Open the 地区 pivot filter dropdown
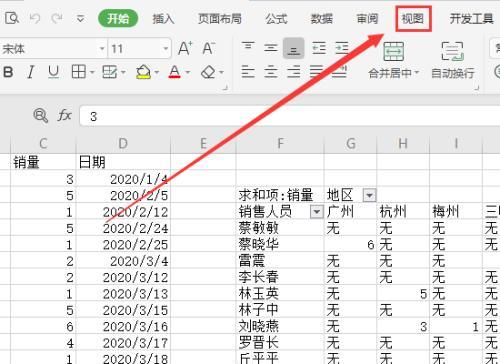 pos(369,195)
